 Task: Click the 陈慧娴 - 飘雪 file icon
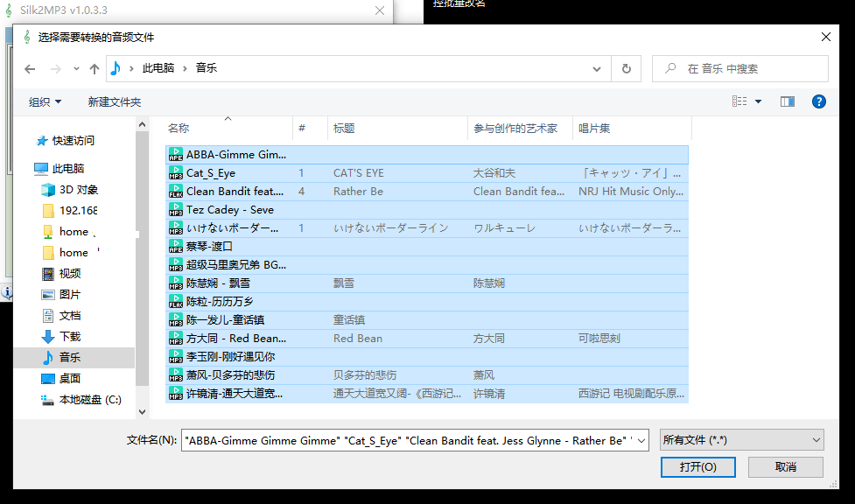[x=176, y=283]
